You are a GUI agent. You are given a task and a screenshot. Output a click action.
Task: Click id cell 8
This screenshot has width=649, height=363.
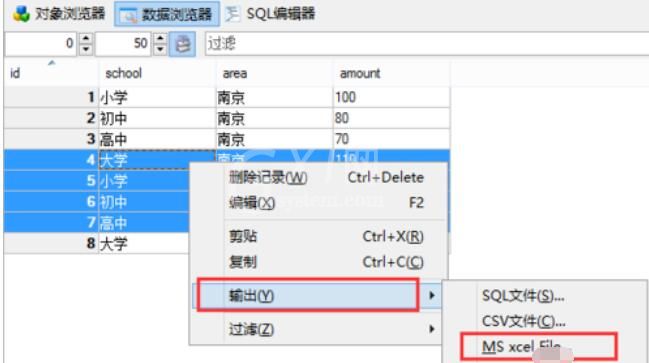pos(51,243)
